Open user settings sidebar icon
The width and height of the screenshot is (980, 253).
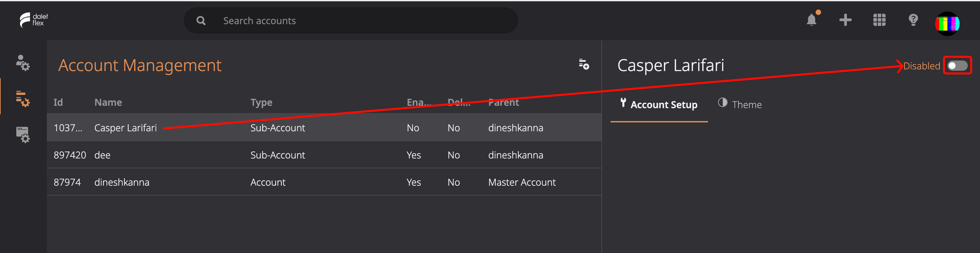coord(23,63)
